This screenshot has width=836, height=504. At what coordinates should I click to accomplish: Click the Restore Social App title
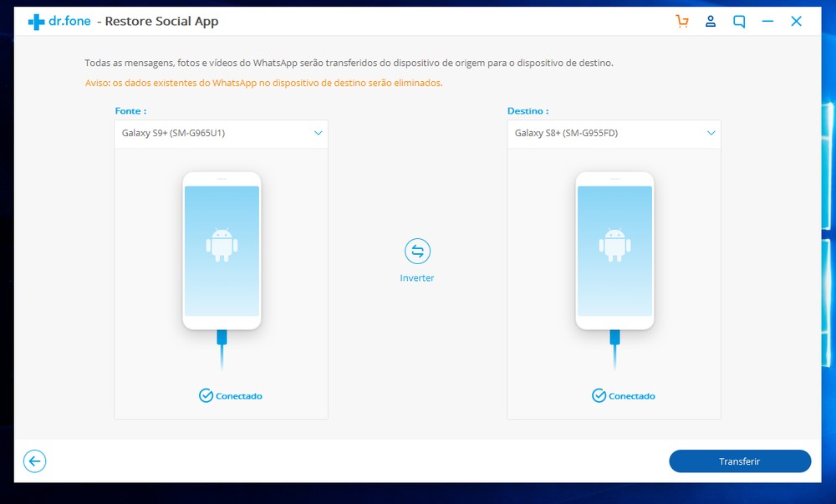(x=161, y=21)
